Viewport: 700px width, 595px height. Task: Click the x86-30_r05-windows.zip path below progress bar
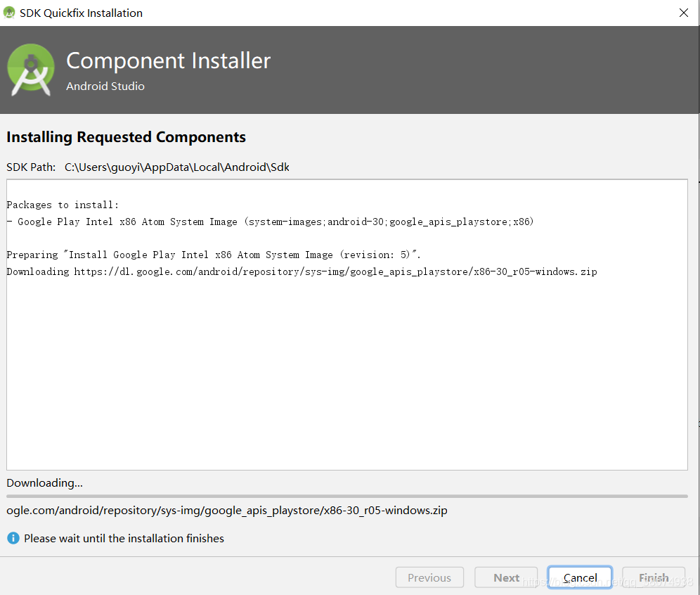click(227, 510)
